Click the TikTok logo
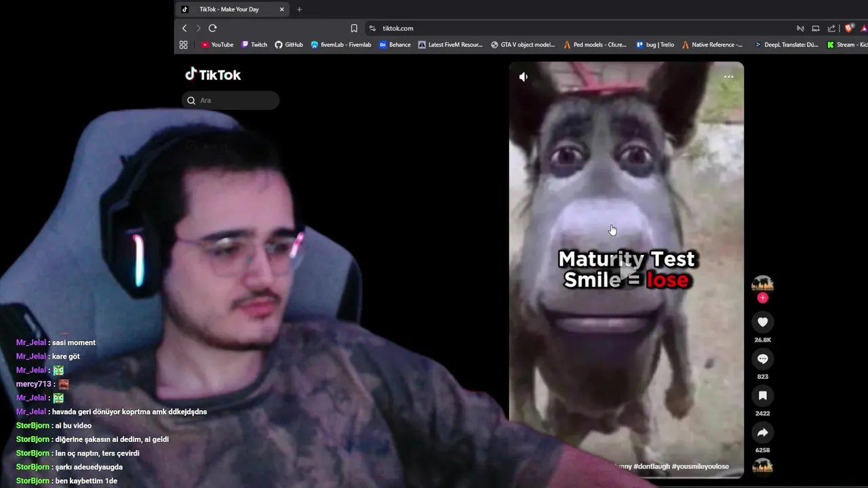 pyautogui.click(x=213, y=75)
